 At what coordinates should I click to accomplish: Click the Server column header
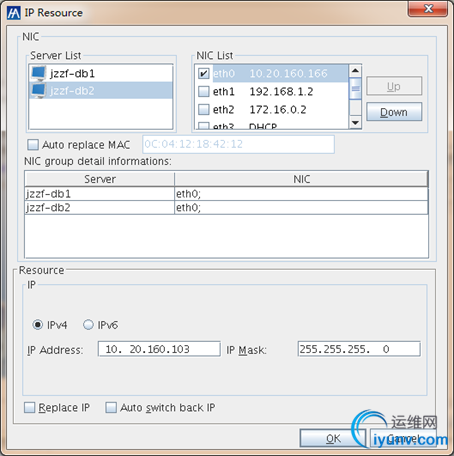[x=99, y=179]
